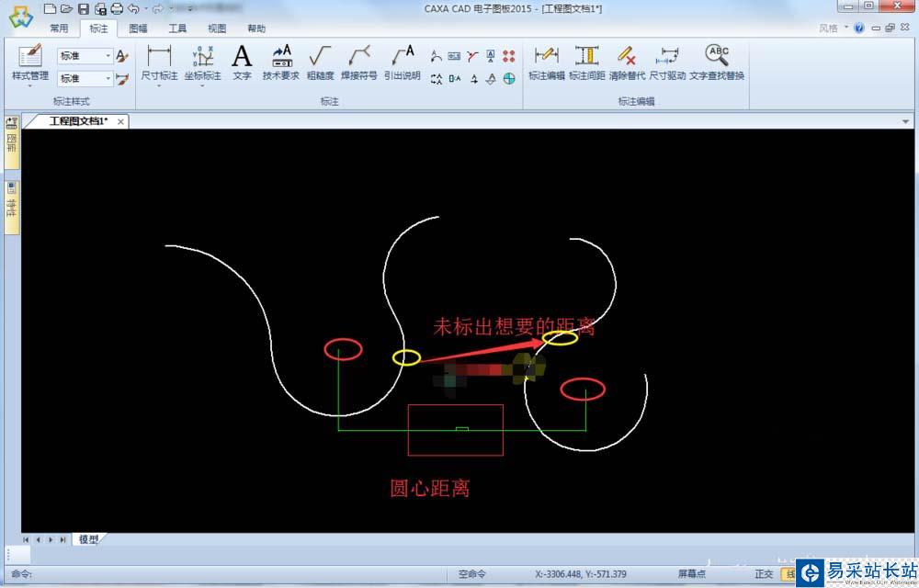Select the 模型 model sheet tab

pos(88,539)
